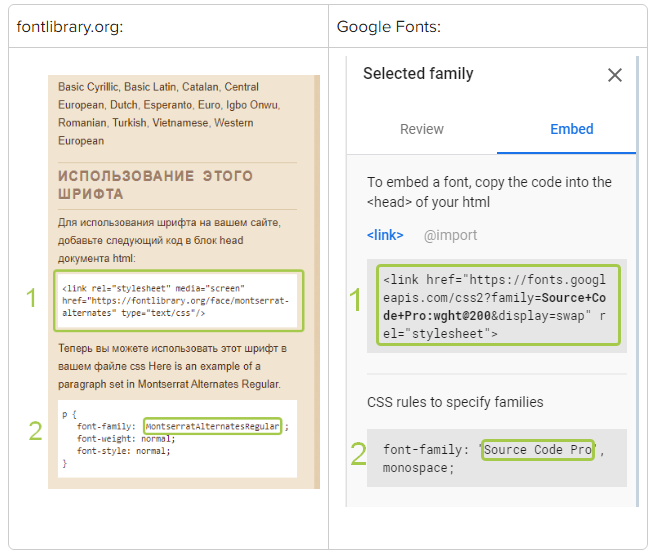Click the 'font-style: normal;' line
This screenshot has width=657, height=555.
124,451
